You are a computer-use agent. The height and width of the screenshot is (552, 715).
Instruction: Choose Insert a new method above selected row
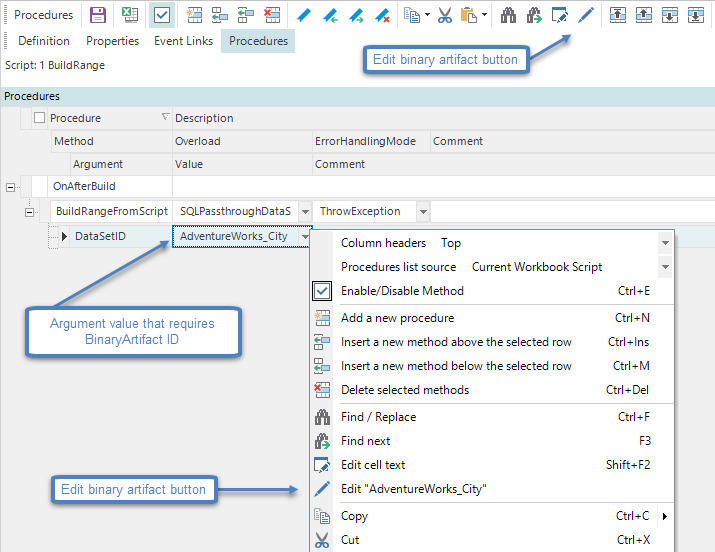click(492, 342)
